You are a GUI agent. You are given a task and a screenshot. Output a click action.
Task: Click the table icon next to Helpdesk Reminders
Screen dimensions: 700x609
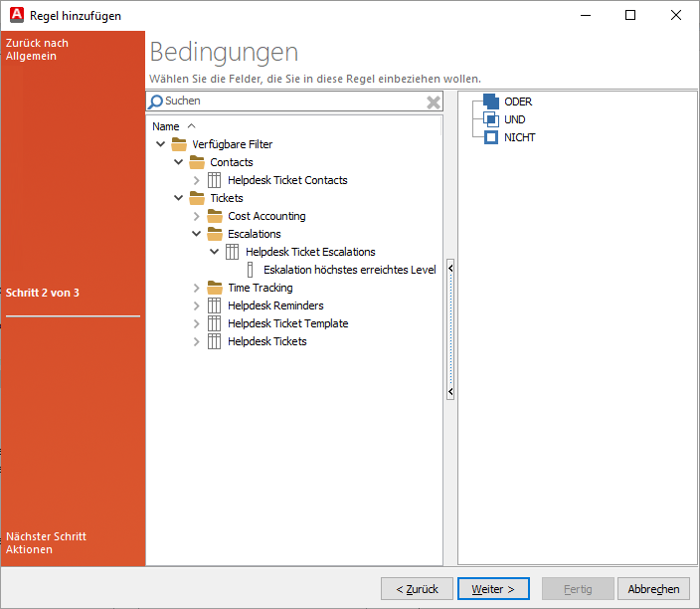215,305
